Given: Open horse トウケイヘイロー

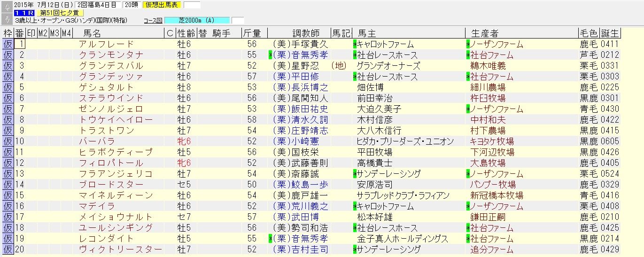Looking at the screenshot, I should pos(116,120).
